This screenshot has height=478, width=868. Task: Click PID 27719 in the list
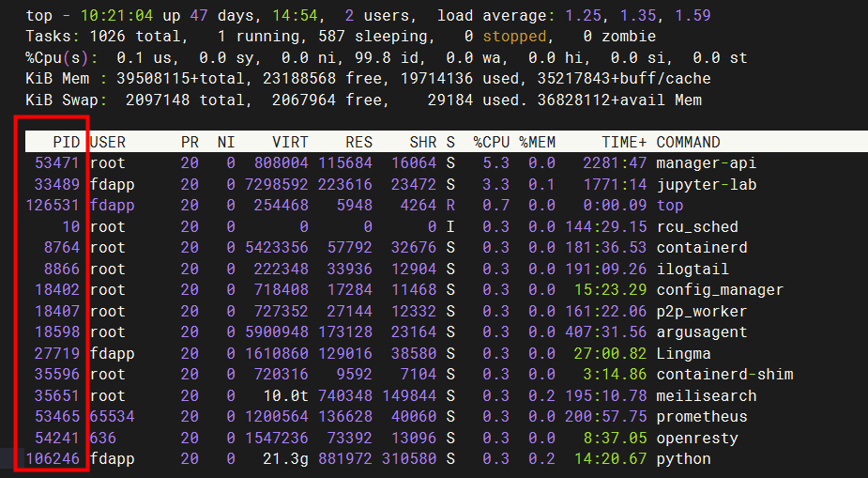[x=57, y=353]
